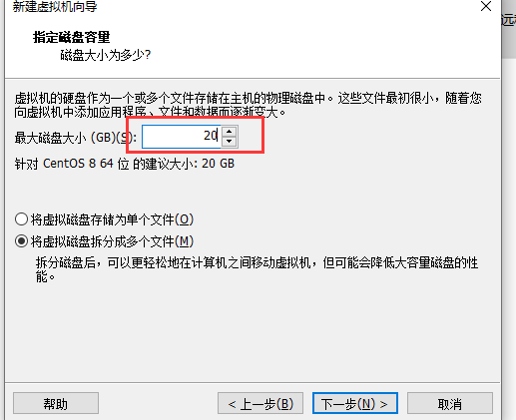Click the 磁盘大小为多少? subtitle text

[106, 55]
